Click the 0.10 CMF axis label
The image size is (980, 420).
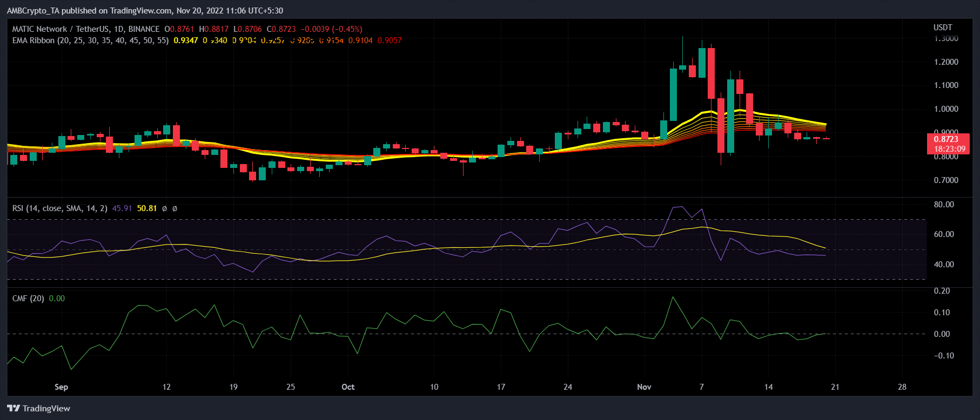(x=942, y=313)
